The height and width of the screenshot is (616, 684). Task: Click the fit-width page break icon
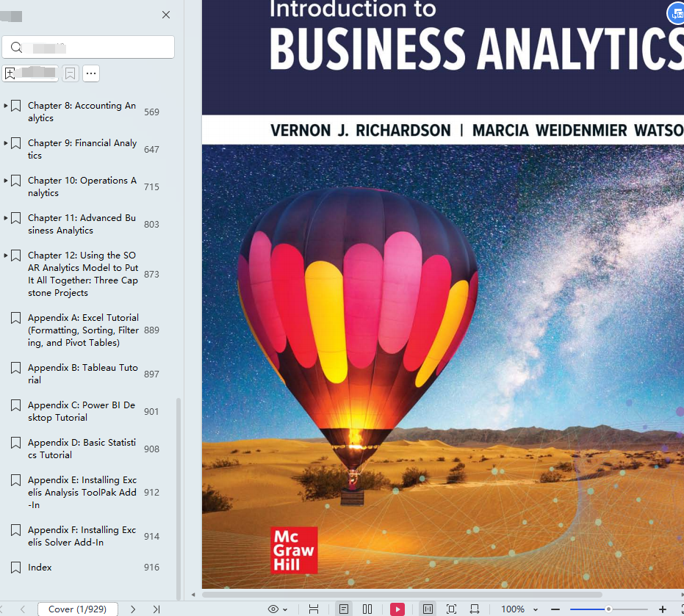[x=314, y=609]
